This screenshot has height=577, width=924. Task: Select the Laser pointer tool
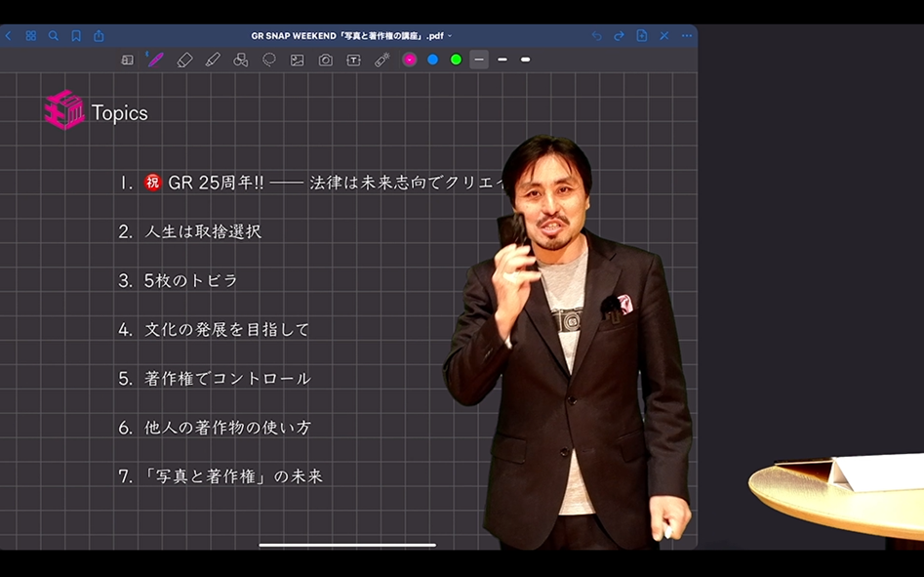point(382,61)
